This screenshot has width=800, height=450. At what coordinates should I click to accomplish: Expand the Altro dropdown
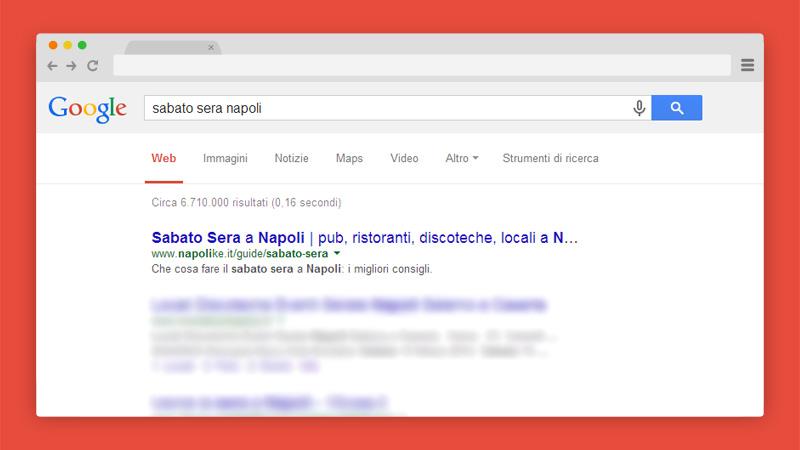tap(462, 158)
